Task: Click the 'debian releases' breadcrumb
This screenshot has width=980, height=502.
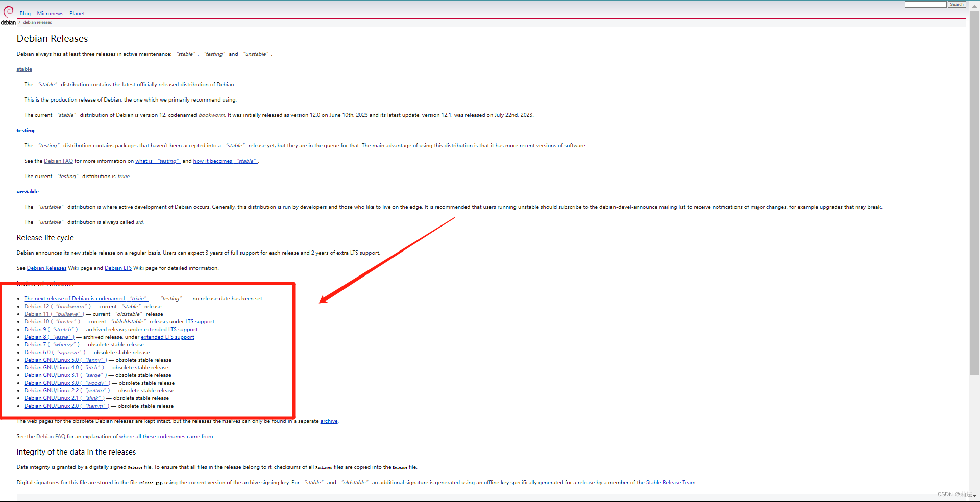Action: (37, 22)
